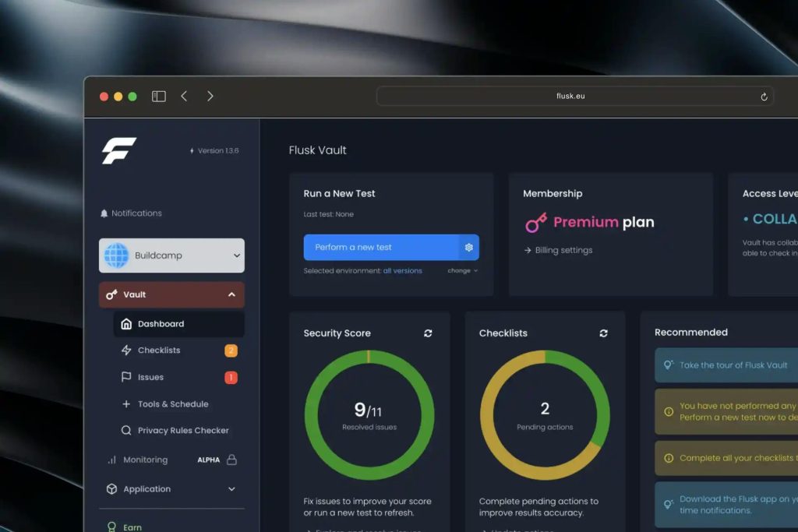The width and height of the screenshot is (798, 532).
Task: Click the gear icon beside Perform a new test
Action: [468, 248]
